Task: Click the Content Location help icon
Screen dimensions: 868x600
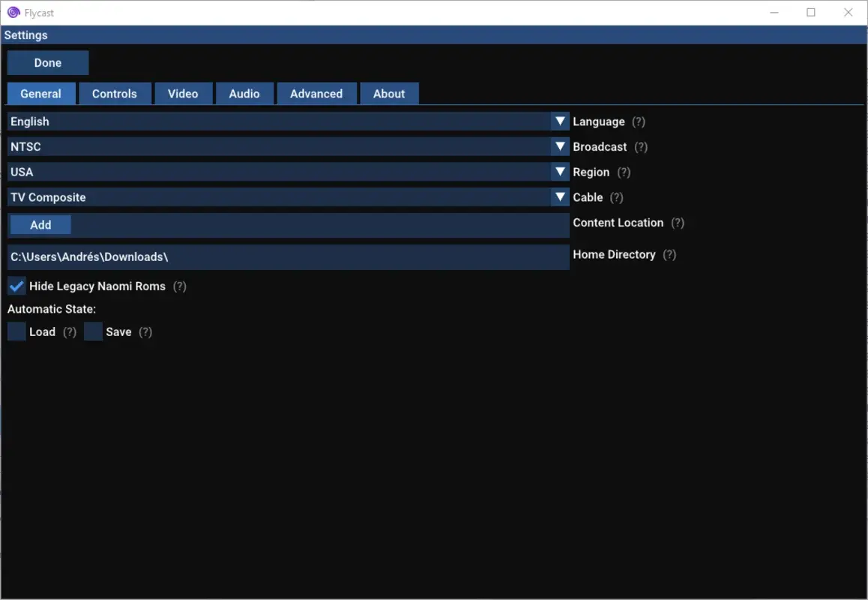Action: [x=678, y=223]
